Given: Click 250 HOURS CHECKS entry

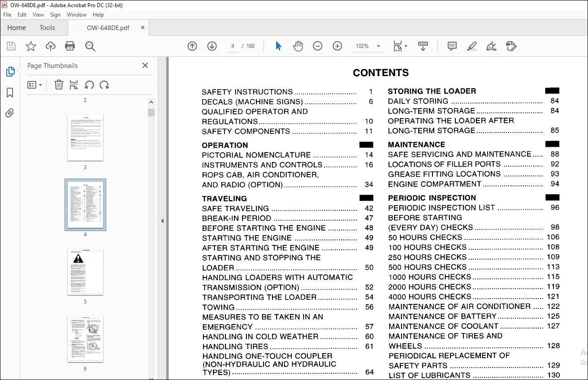Looking at the screenshot, I should click(x=474, y=257).
